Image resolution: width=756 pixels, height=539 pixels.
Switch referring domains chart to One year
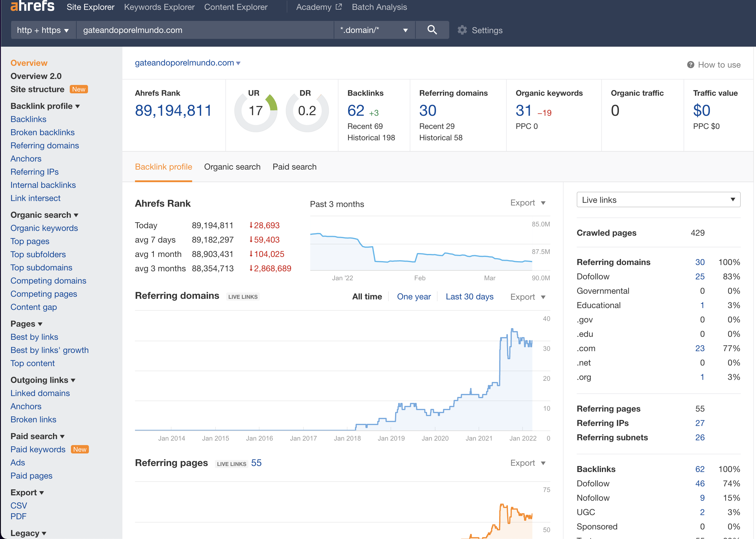tap(414, 296)
